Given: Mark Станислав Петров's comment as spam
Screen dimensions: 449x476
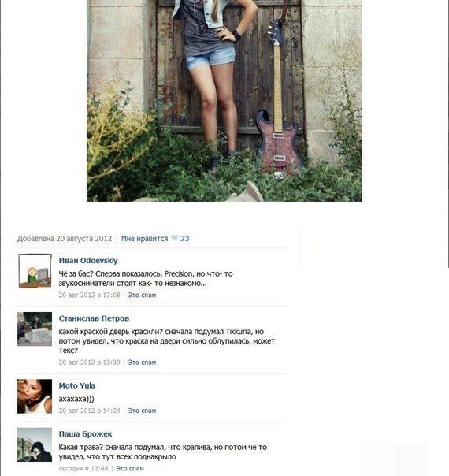Looking at the screenshot, I should [142, 363].
